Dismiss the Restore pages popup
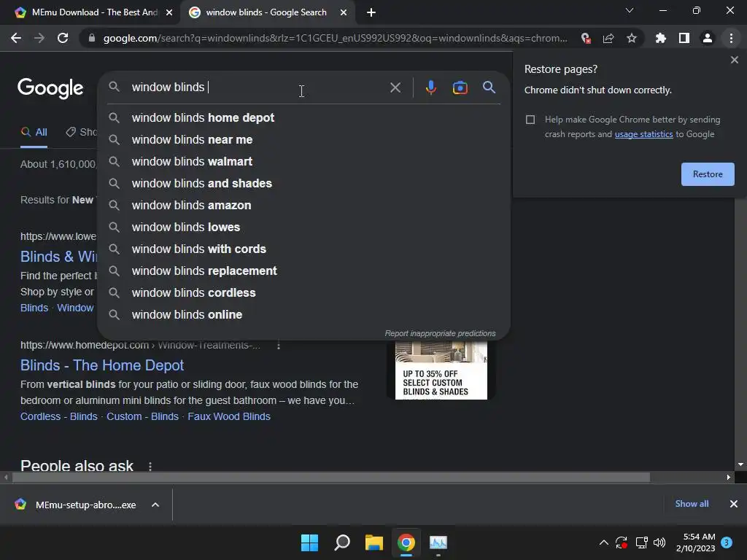This screenshot has height=560, width=747. 735,60
